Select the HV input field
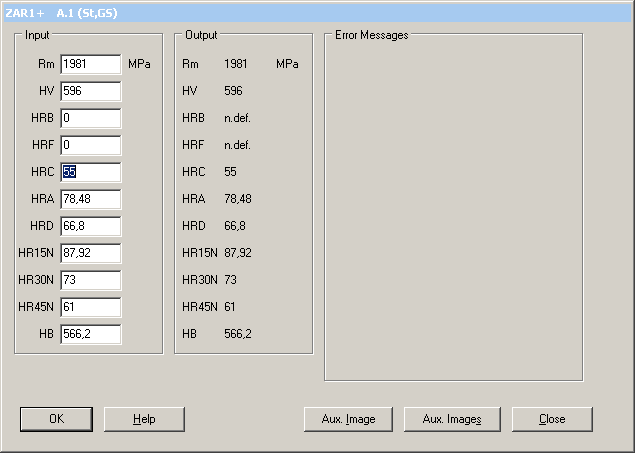Image resolution: width=635 pixels, height=453 pixels. [90, 91]
